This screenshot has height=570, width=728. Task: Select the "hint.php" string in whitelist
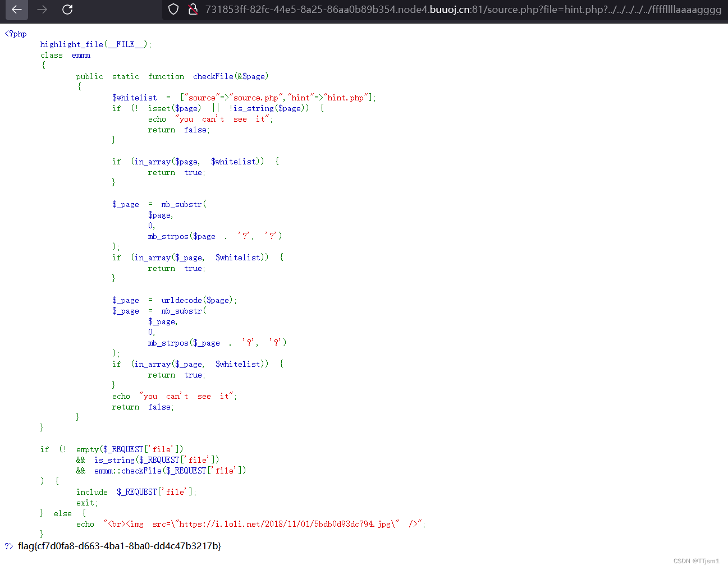(346, 98)
